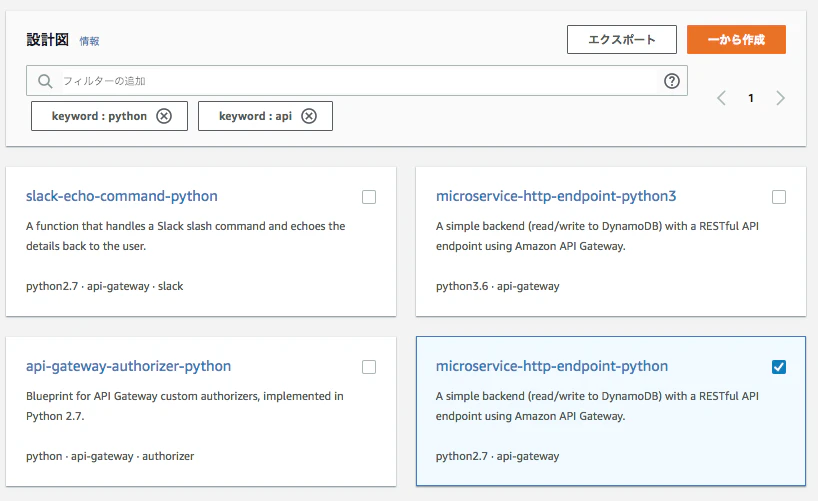818x501 pixels.
Task: Go to the previous page arrow
Action: [721, 98]
